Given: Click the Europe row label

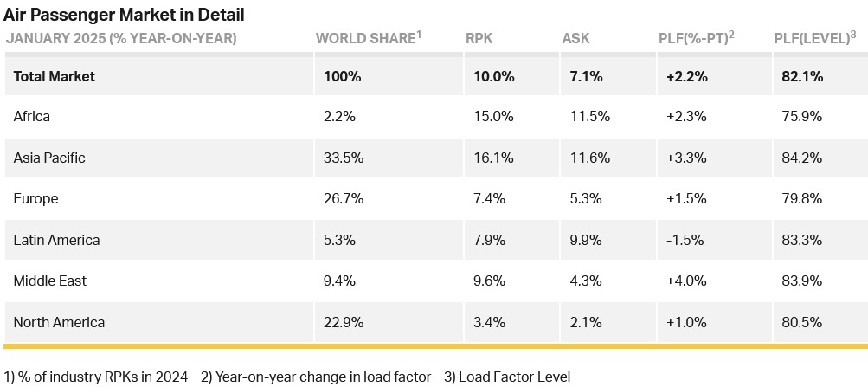Looking at the screenshot, I should click(x=35, y=198).
